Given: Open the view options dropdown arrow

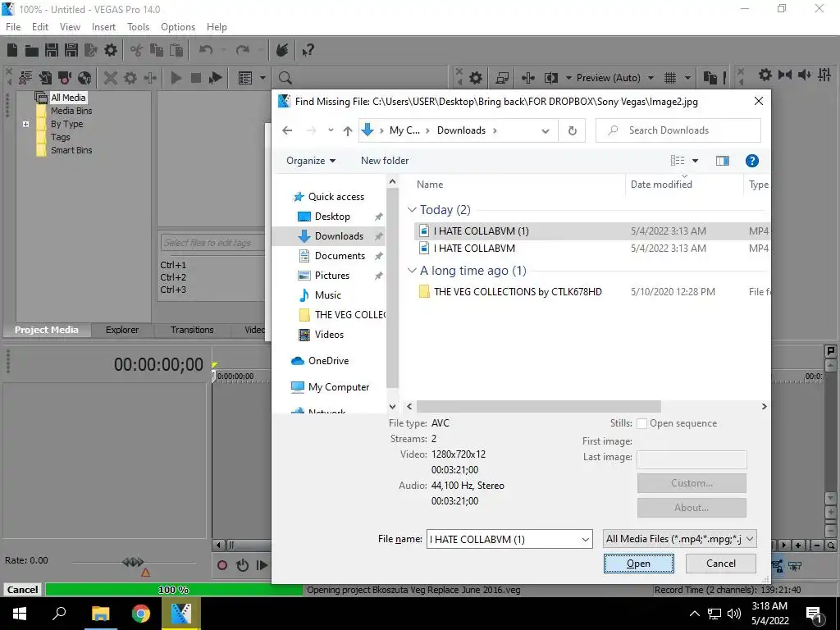Looking at the screenshot, I should tap(695, 161).
